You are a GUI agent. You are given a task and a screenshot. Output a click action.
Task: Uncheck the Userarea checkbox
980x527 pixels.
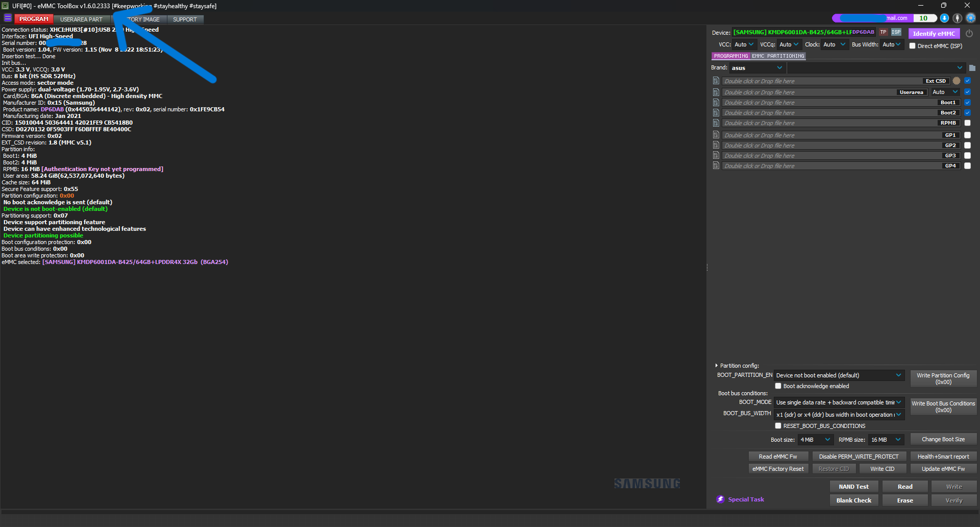click(967, 92)
